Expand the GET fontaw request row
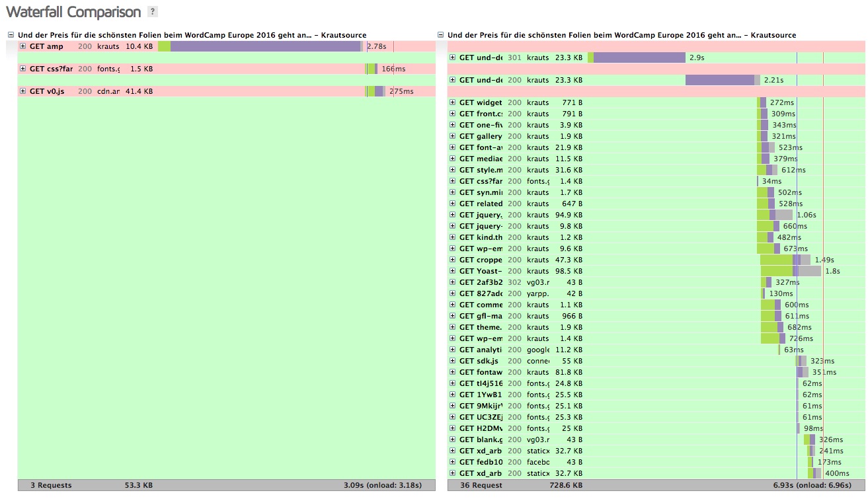The width and height of the screenshot is (868, 499). click(453, 372)
